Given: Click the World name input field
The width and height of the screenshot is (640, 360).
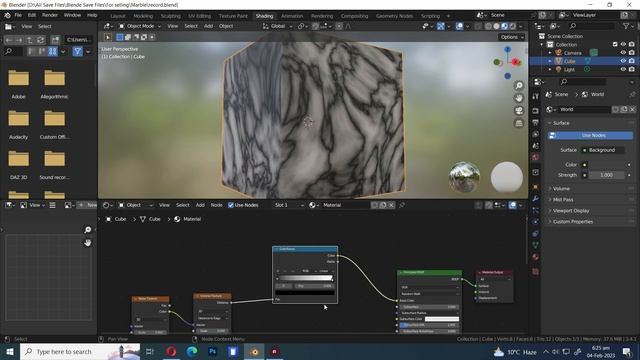Looking at the screenshot, I should pos(585,109).
